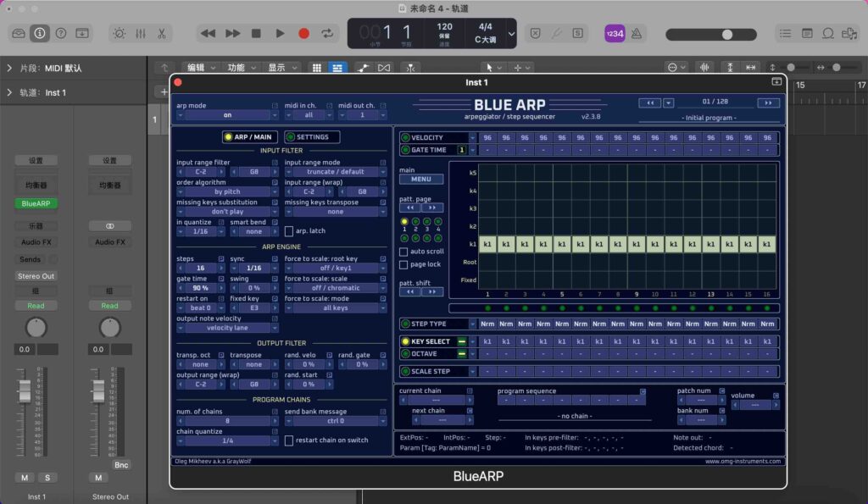Toggle the automation curve icon
The width and height of the screenshot is (868, 504).
(363, 68)
